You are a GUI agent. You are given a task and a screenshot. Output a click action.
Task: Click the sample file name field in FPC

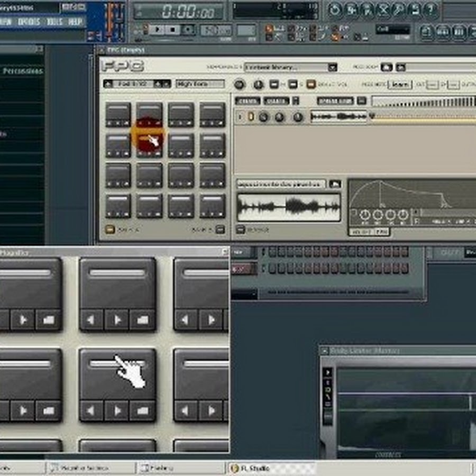point(281,184)
